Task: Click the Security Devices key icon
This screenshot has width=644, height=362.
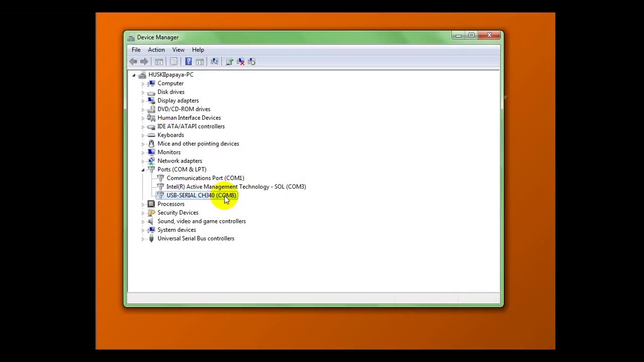Action: click(151, 213)
